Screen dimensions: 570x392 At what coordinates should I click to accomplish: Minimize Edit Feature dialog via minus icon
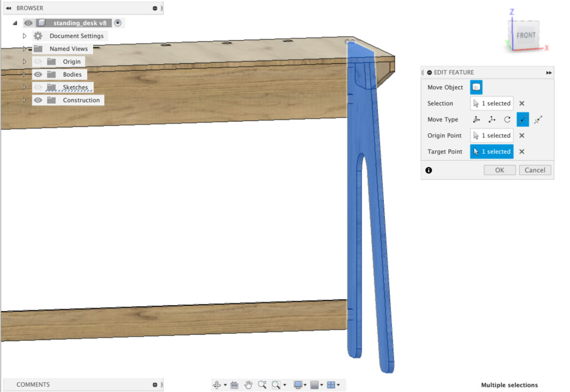pyautogui.click(x=429, y=73)
